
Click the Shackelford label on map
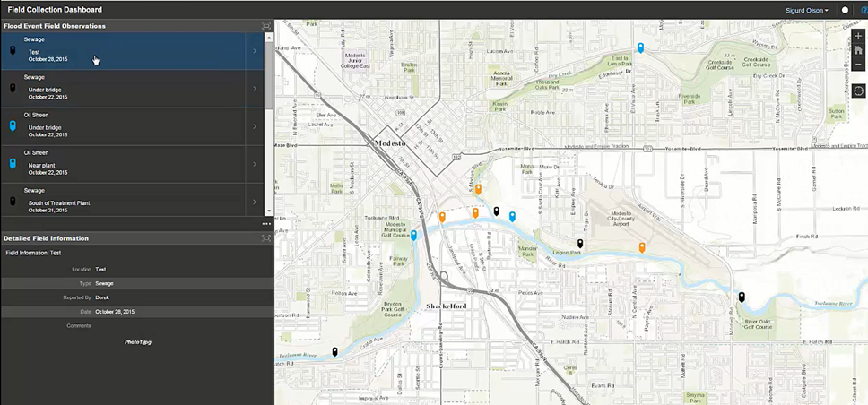(447, 306)
